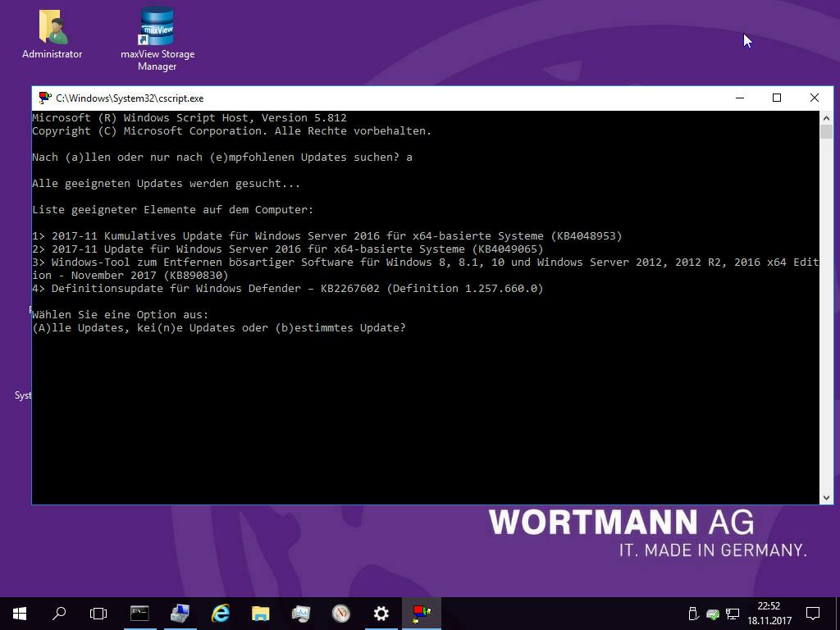The image size is (840, 630).
Task: Select the running cscript taskbar icon
Action: click(422, 613)
